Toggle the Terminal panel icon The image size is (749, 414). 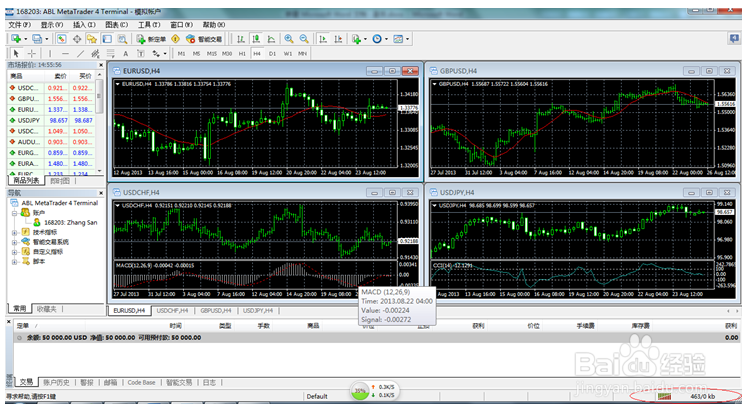click(107, 39)
